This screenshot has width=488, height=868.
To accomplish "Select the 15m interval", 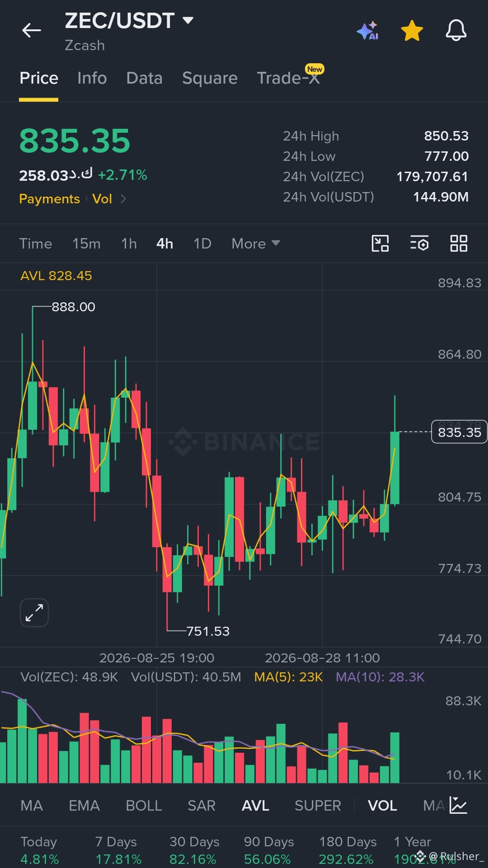I will pyautogui.click(x=86, y=244).
